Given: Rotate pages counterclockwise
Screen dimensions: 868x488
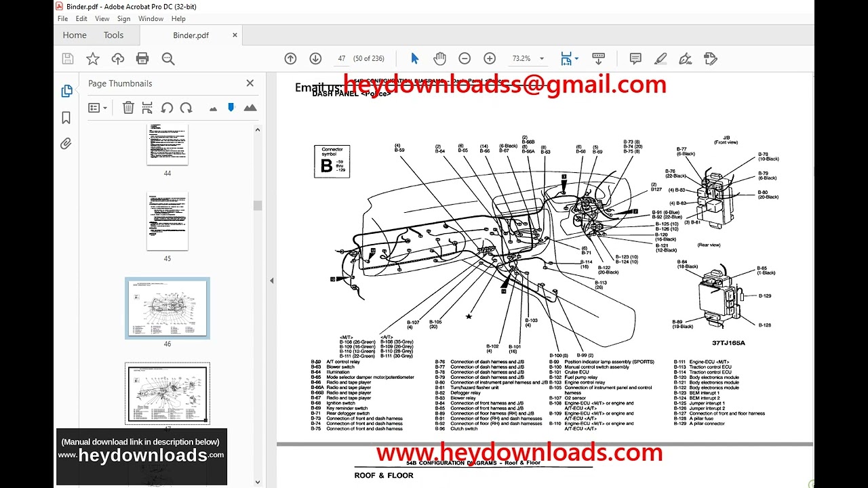Looking at the screenshot, I should tap(167, 108).
